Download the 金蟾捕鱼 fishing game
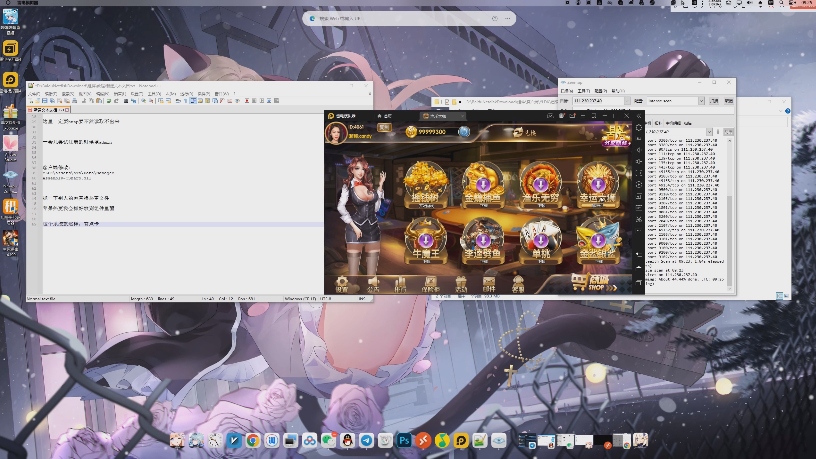The image size is (816, 459). coord(483,185)
